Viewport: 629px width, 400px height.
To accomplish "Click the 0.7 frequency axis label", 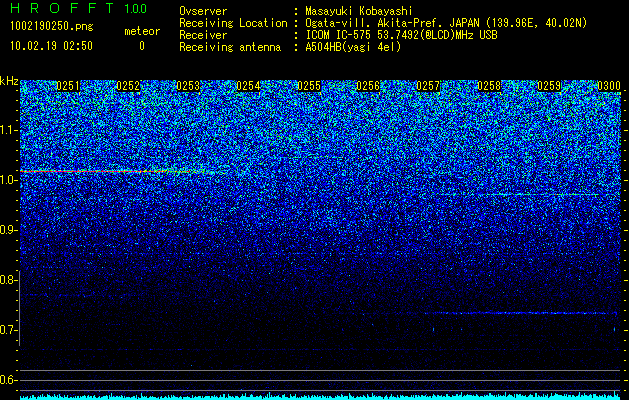I will 8,330.
